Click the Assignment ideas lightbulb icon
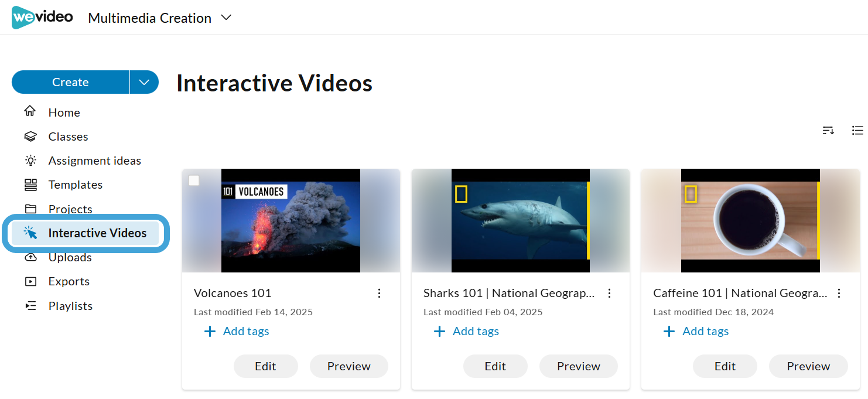The image size is (868, 399). click(x=30, y=161)
